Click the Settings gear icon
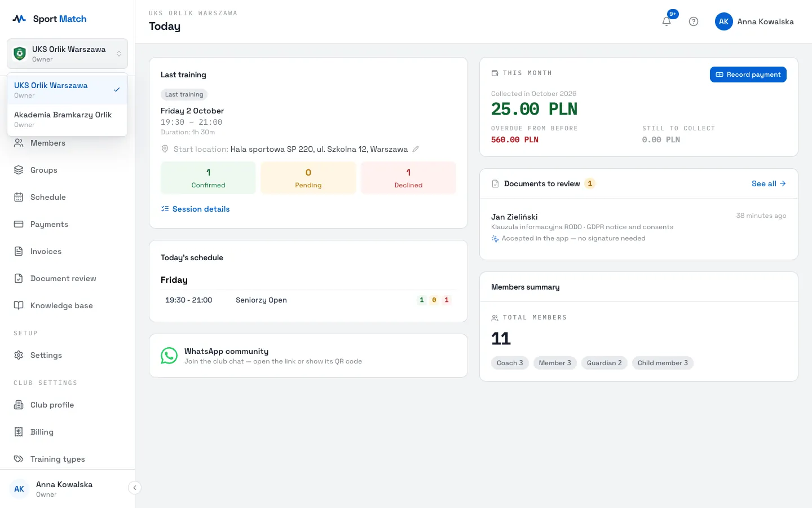The width and height of the screenshot is (812, 508). coord(19,355)
